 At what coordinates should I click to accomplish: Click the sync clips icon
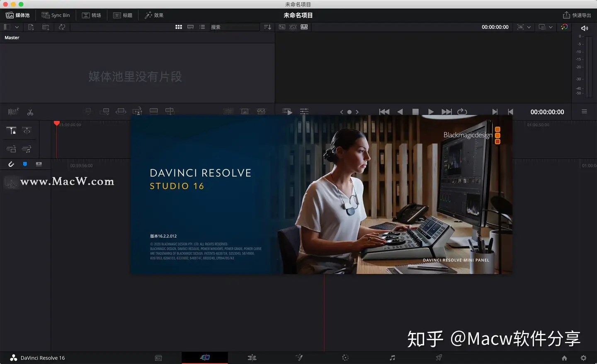click(x=62, y=27)
